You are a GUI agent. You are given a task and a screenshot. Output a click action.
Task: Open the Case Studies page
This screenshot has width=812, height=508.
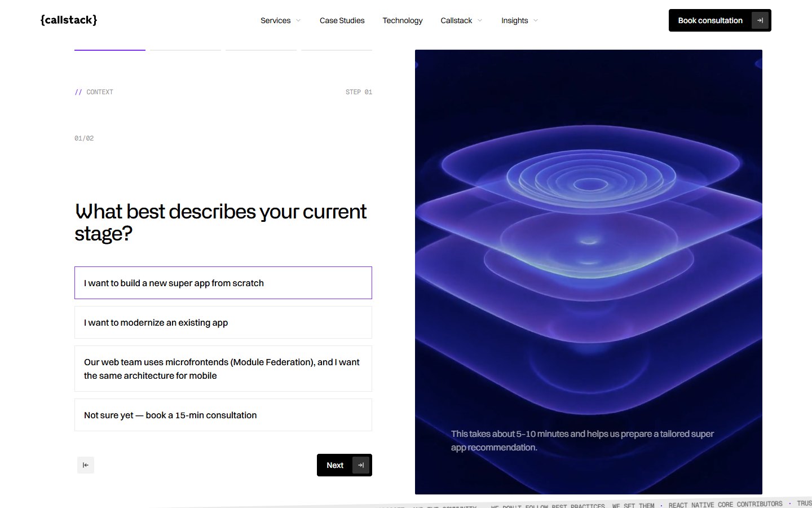[x=342, y=20]
